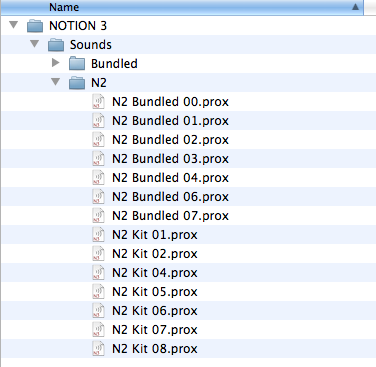Select file name N2 Kit 06.prox
The height and width of the screenshot is (367, 376).
155,311
